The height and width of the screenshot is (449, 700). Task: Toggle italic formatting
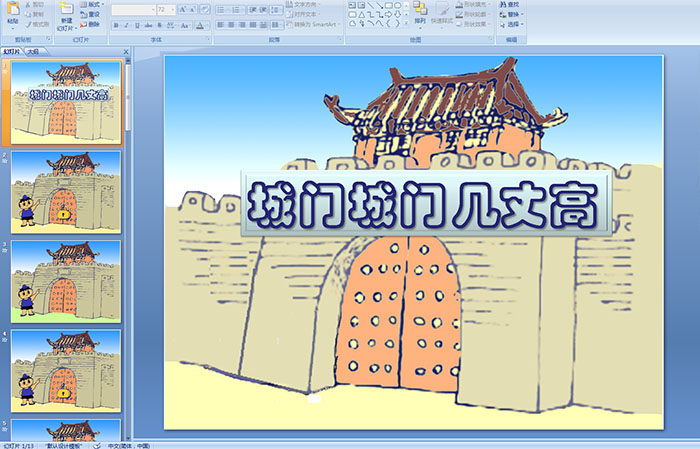[126, 25]
